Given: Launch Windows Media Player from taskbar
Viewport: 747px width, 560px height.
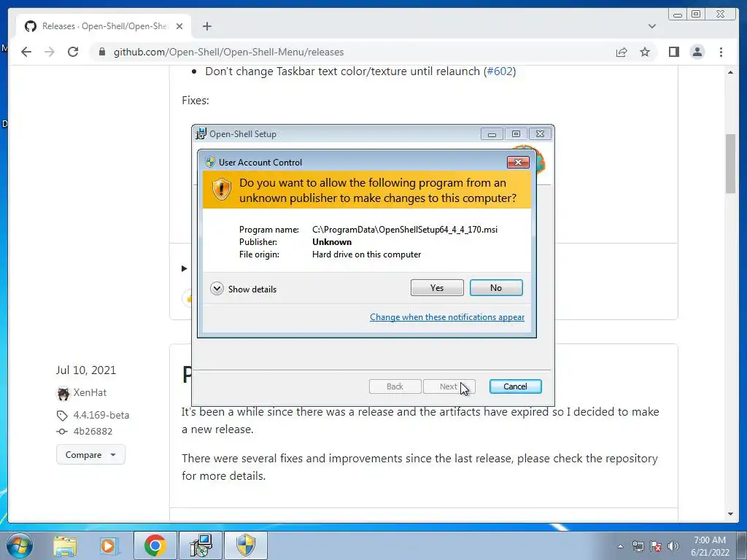Looking at the screenshot, I should point(108,545).
